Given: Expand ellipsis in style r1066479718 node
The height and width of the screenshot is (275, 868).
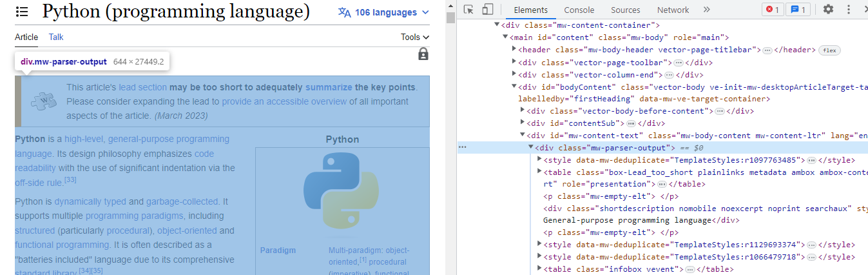Looking at the screenshot, I should (x=812, y=257).
